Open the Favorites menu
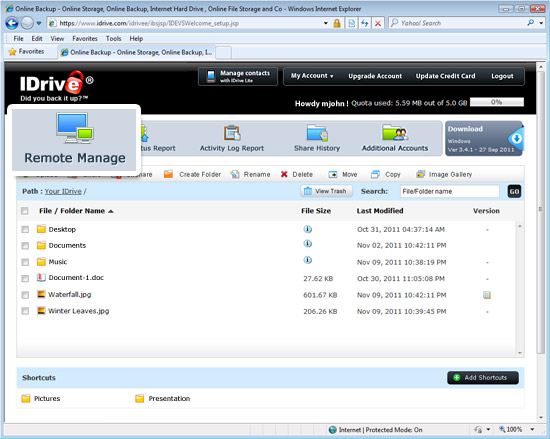 coord(85,39)
